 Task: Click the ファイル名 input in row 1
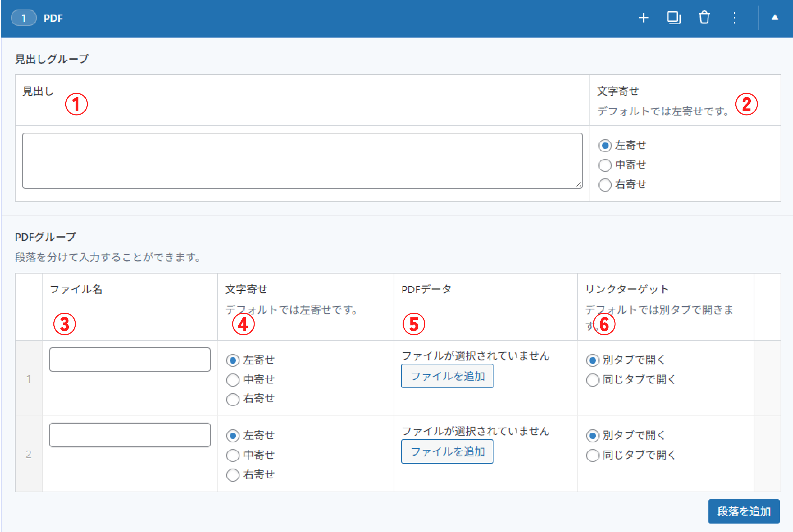(x=130, y=359)
